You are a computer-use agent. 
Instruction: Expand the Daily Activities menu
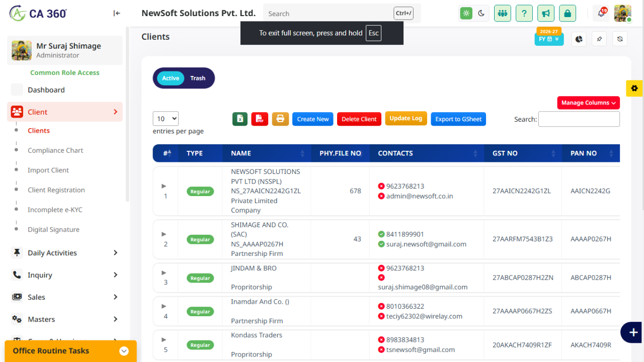coord(65,253)
